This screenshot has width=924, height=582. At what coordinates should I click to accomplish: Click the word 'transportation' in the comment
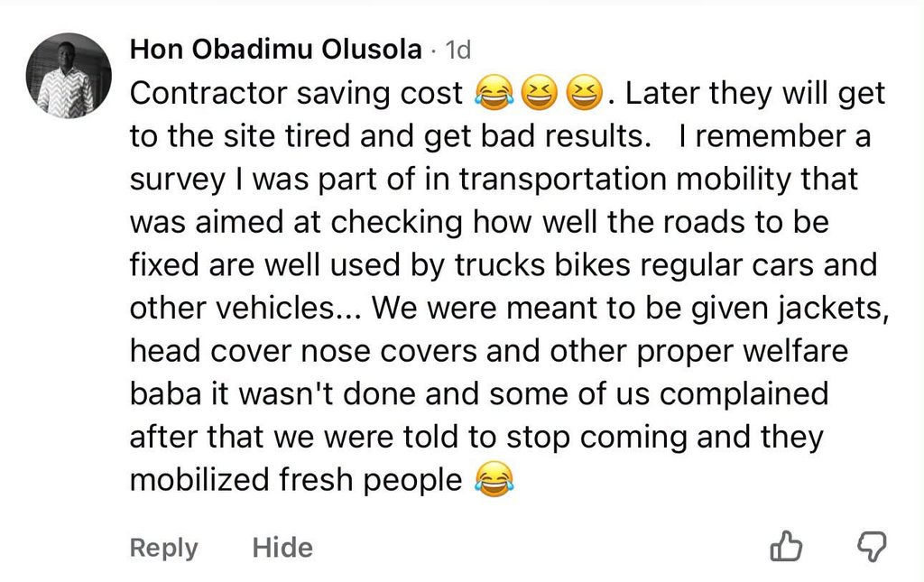[x=563, y=179]
